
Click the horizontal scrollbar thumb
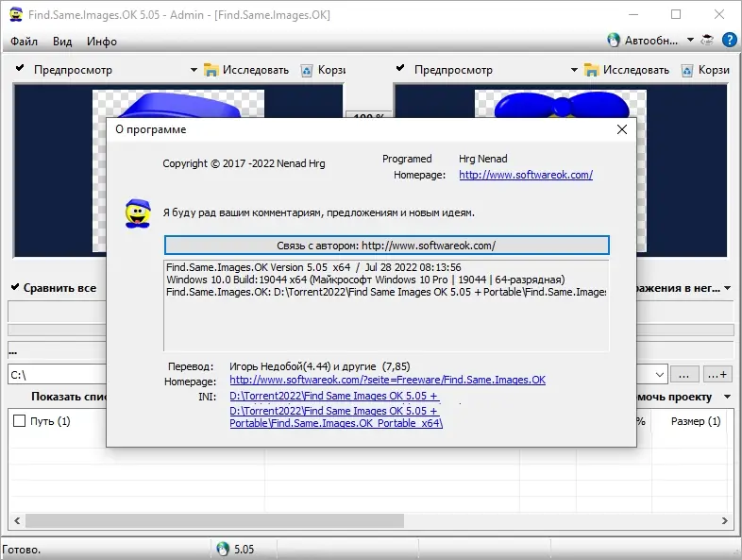point(214,520)
